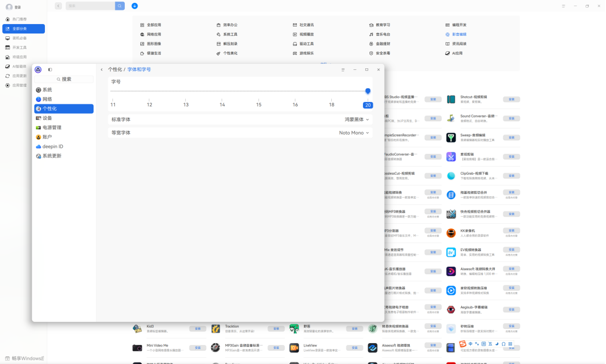Open the 标准字体 font dropdown
606x364 pixels.
click(357, 120)
